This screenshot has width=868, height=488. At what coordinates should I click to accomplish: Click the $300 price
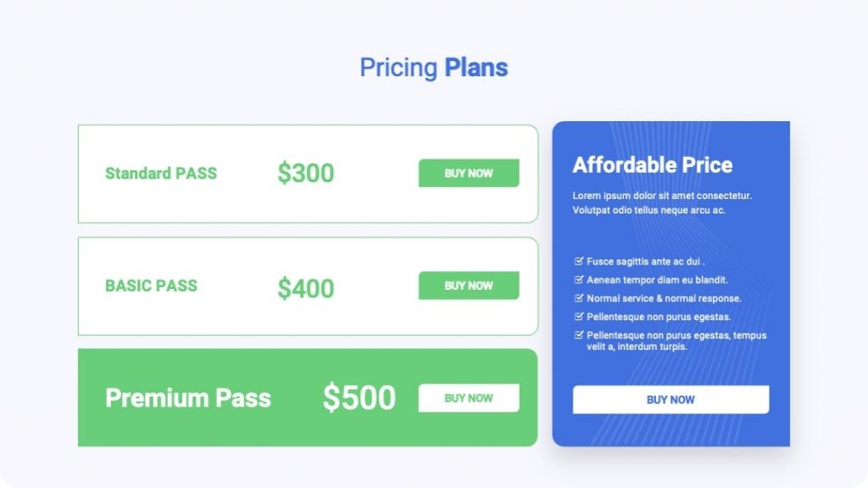[305, 173]
